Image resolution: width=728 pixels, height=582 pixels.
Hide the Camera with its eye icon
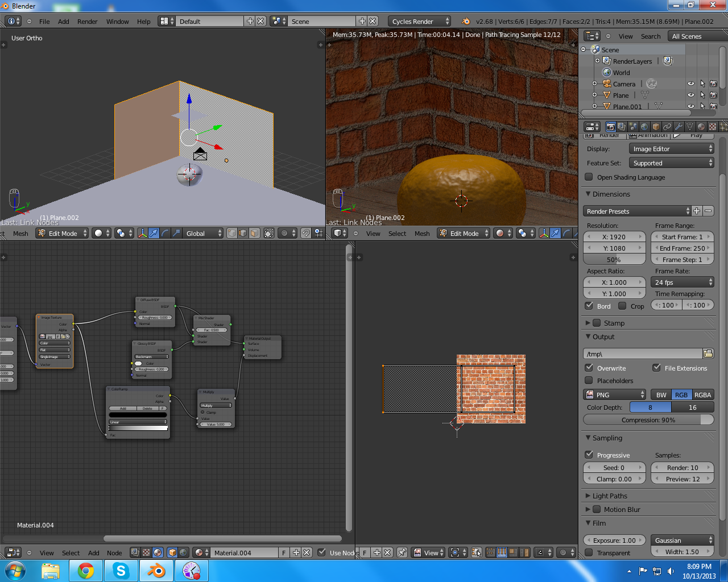coord(691,84)
